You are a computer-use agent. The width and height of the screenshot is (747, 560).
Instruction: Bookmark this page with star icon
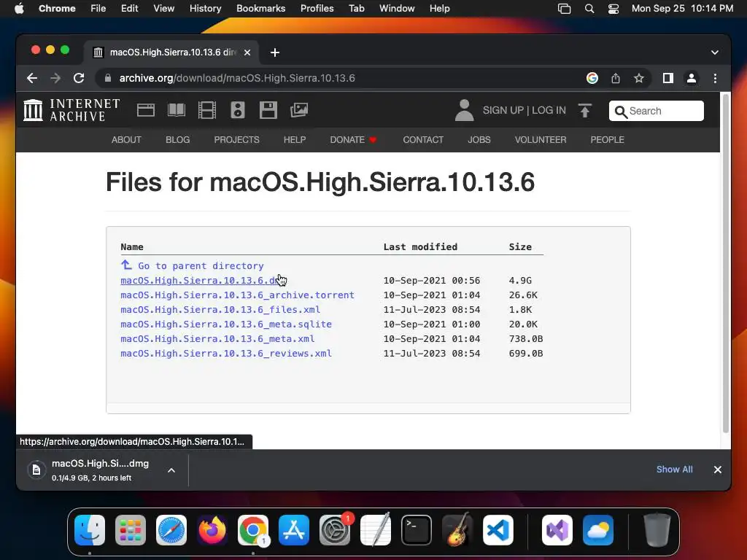pyautogui.click(x=639, y=78)
